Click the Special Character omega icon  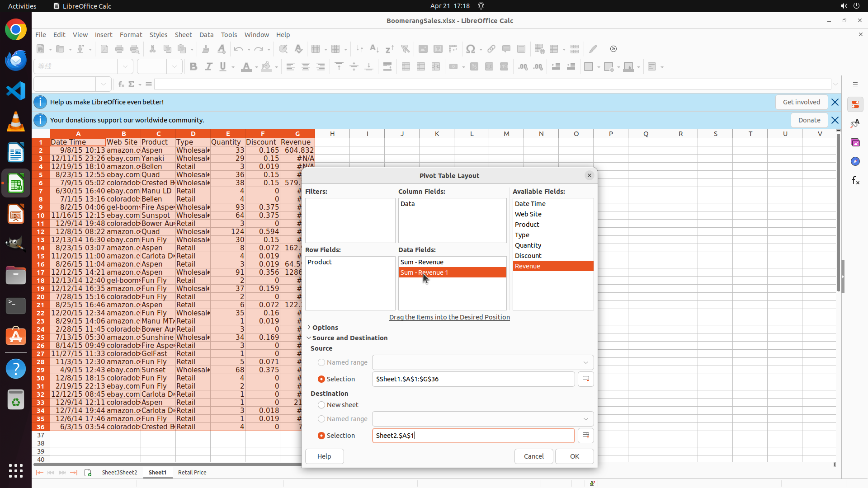[x=470, y=49]
